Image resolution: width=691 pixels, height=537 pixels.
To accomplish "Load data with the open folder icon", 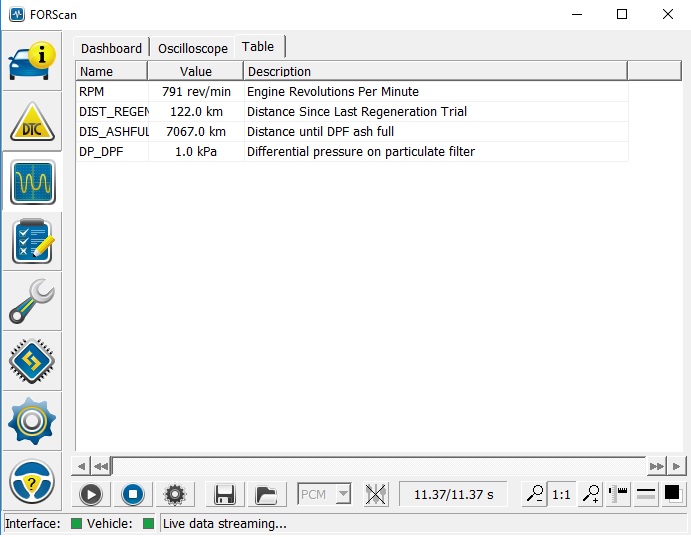I will pos(266,494).
